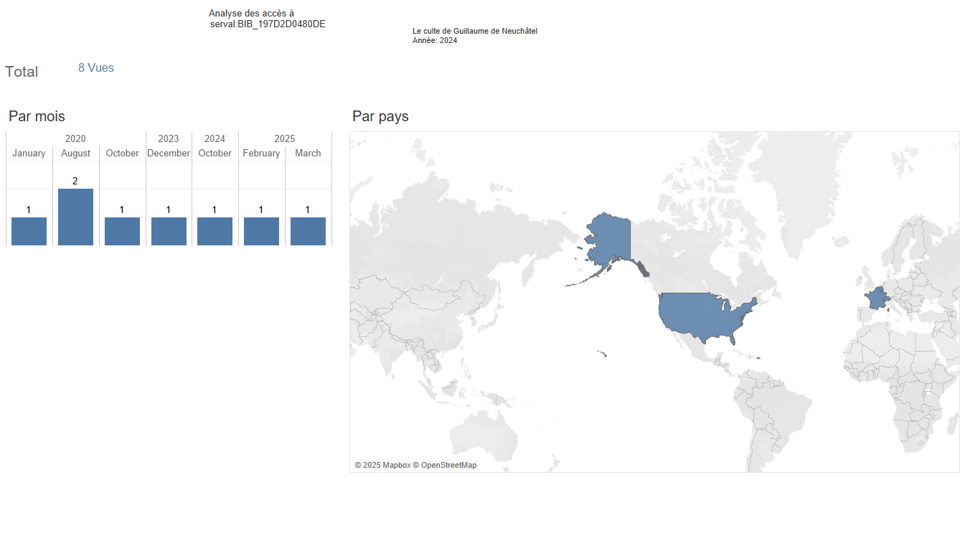Click the 'Par mois' heading
Screen dimensions: 980x551
37,116
